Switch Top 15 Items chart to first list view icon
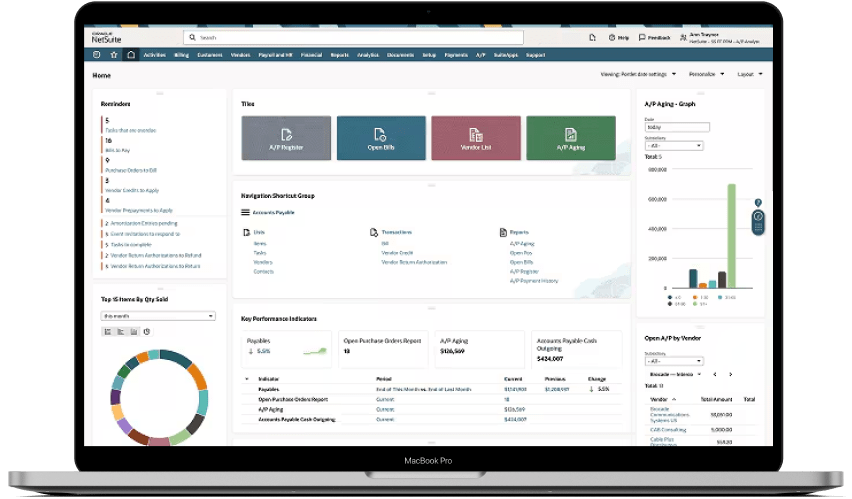This screenshot has height=499, width=852. [108, 332]
